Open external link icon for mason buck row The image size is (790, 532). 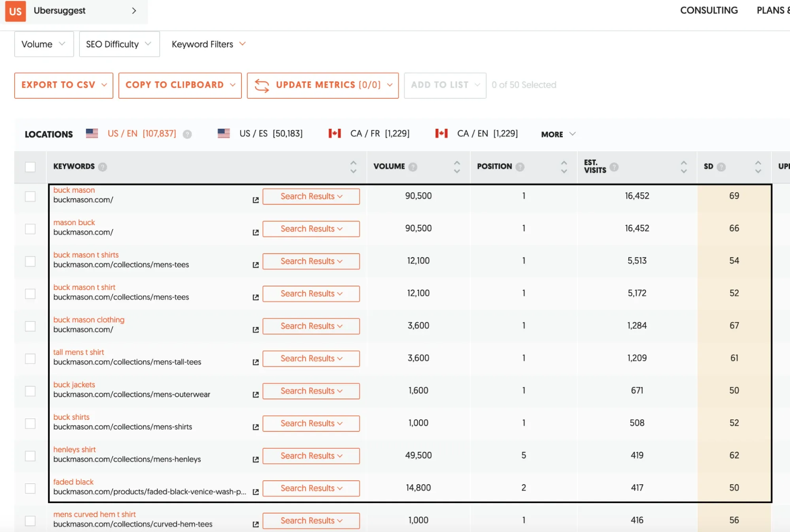pyautogui.click(x=256, y=233)
